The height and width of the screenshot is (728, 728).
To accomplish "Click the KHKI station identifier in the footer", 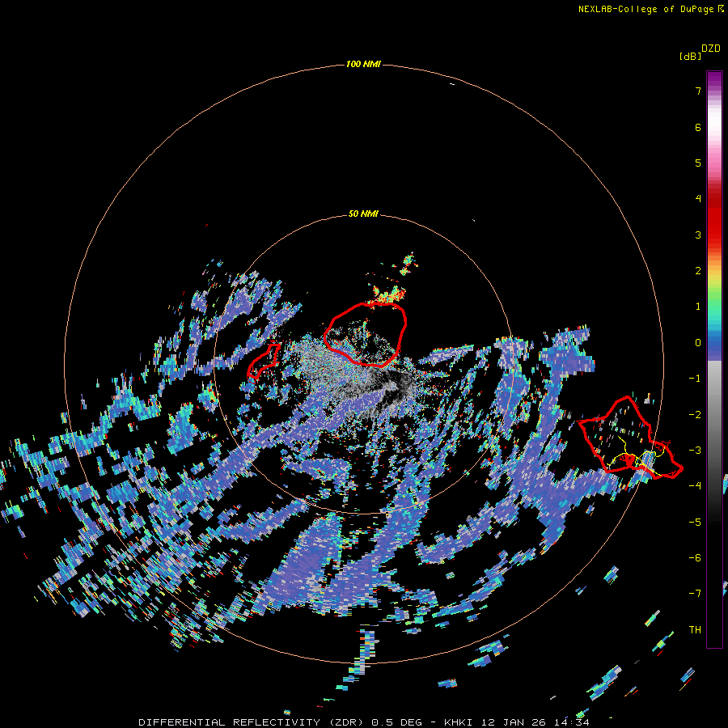I will [x=459, y=722].
